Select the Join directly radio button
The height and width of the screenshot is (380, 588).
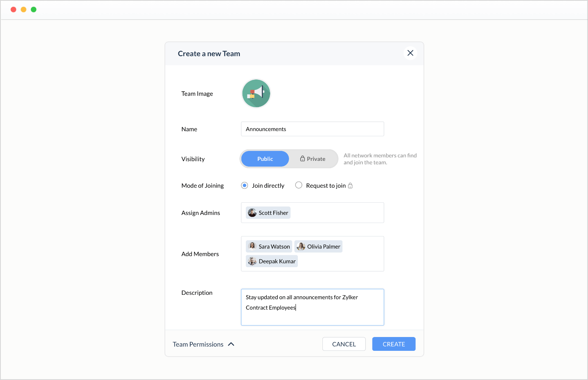tap(244, 185)
